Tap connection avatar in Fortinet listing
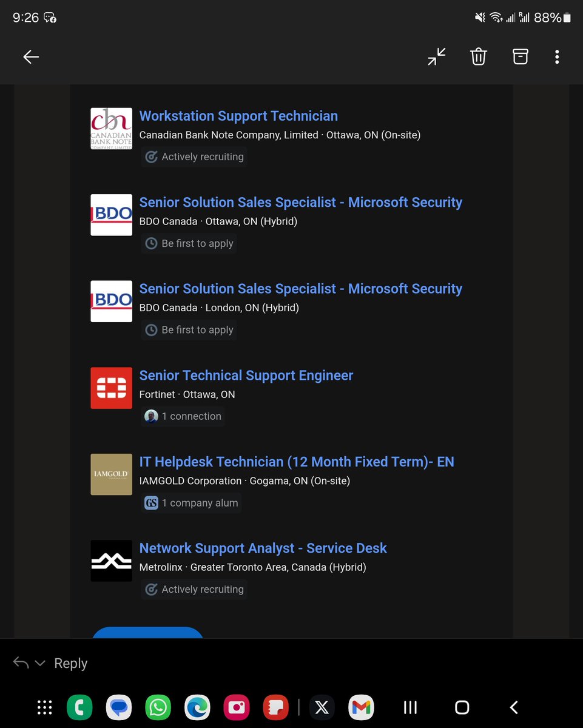This screenshot has height=728, width=583. (151, 416)
